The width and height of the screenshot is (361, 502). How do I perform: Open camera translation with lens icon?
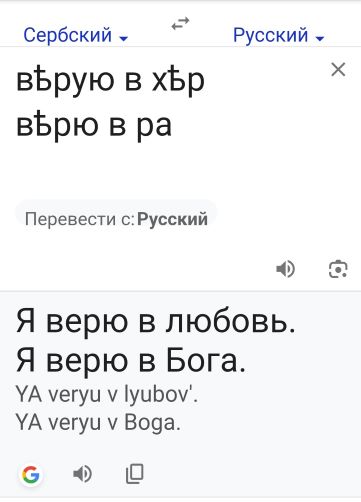click(x=338, y=269)
